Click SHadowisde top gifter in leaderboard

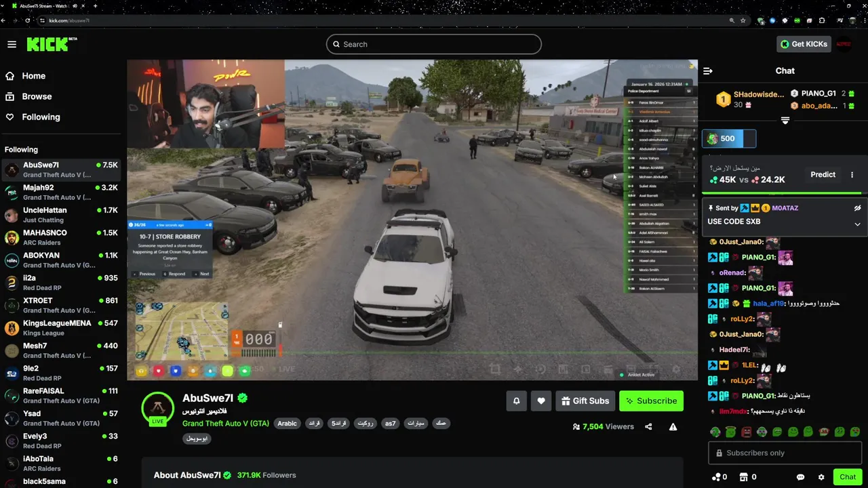[758, 94]
